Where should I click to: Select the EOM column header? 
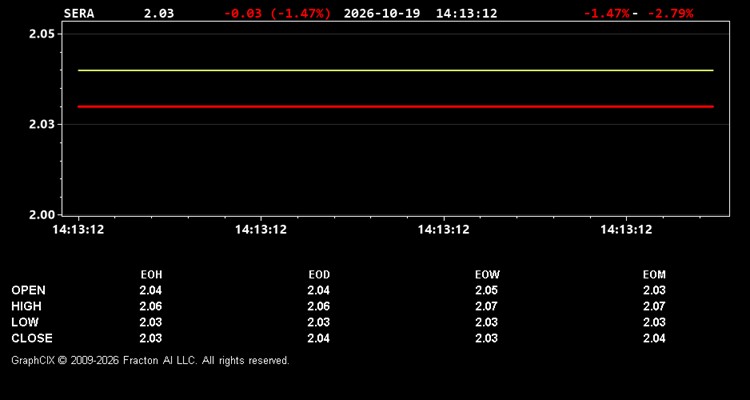point(654,275)
